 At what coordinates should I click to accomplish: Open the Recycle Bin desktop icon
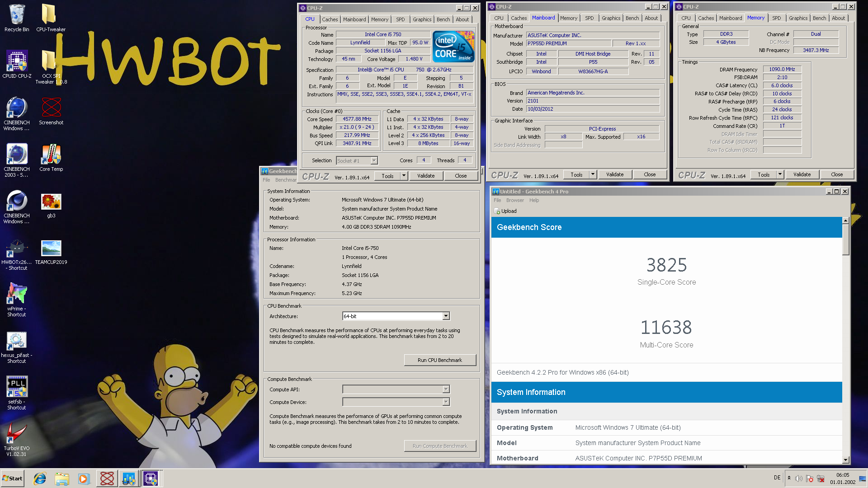click(17, 18)
